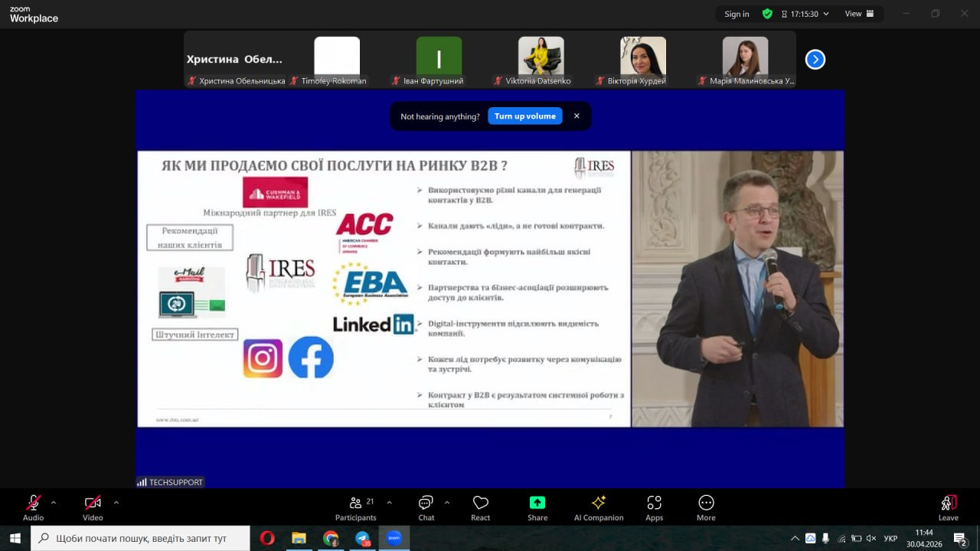This screenshot has height=551, width=980.
Task: Switch the УКР keyboard language indicator
Action: click(x=890, y=538)
